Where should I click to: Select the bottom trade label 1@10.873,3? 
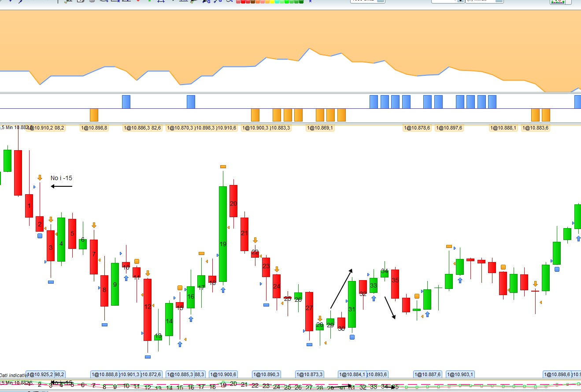tap(309, 374)
